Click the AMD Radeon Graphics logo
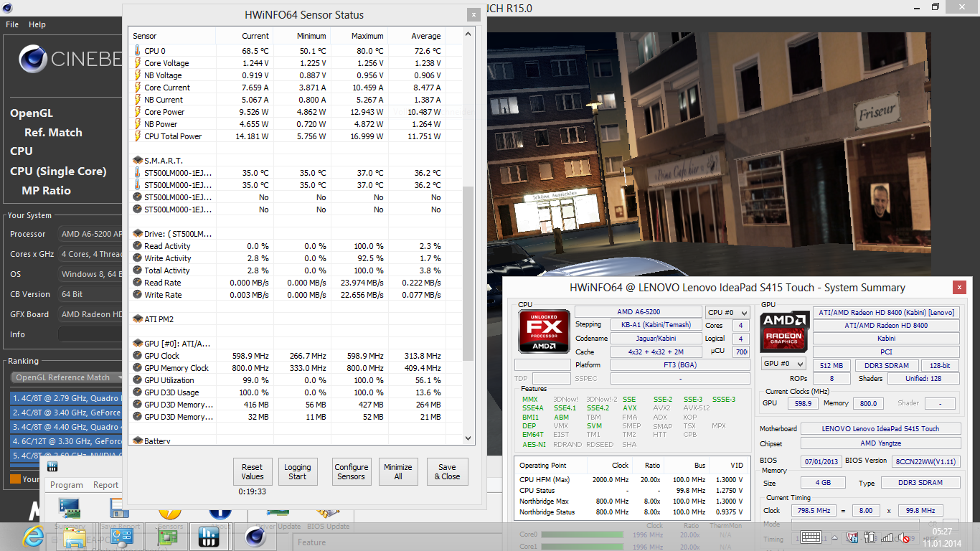 tap(784, 331)
